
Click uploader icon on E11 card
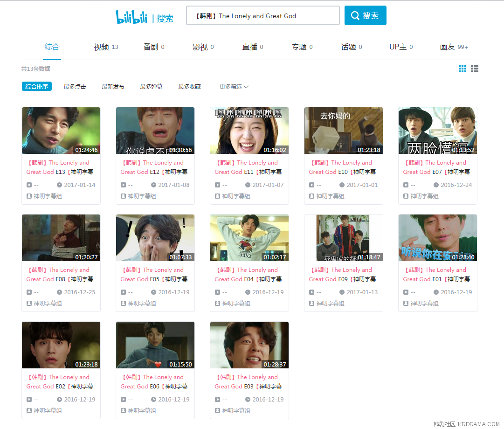coord(217,196)
